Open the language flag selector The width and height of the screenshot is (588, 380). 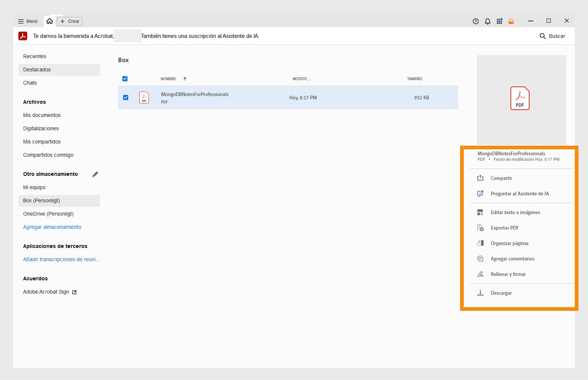tap(511, 21)
